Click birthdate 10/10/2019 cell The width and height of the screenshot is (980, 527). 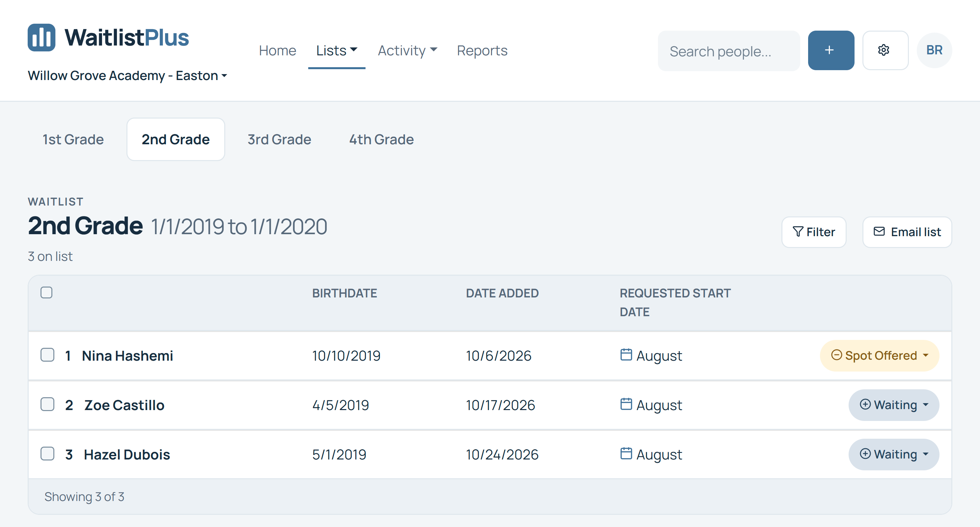tap(346, 356)
